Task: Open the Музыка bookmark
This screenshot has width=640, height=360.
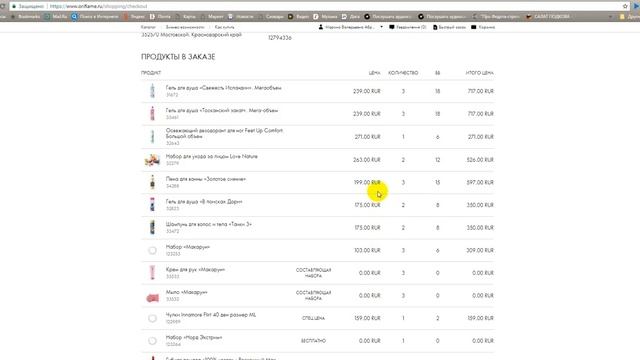Action: point(325,17)
